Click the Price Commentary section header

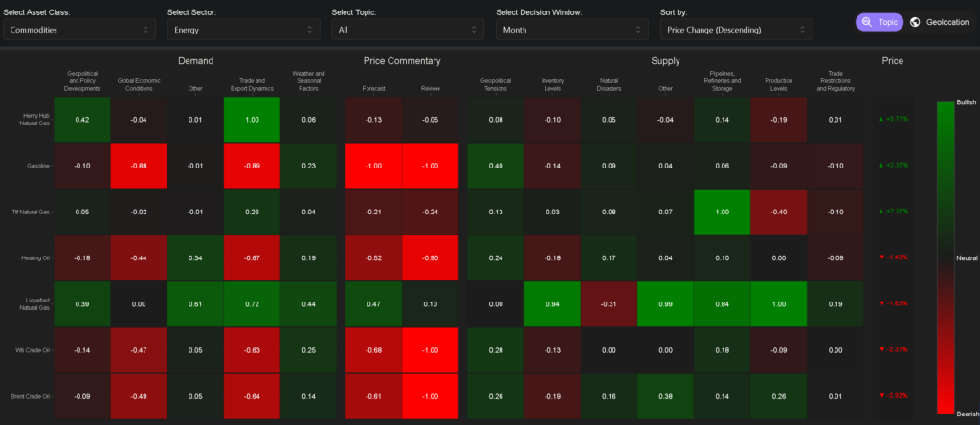click(x=402, y=61)
